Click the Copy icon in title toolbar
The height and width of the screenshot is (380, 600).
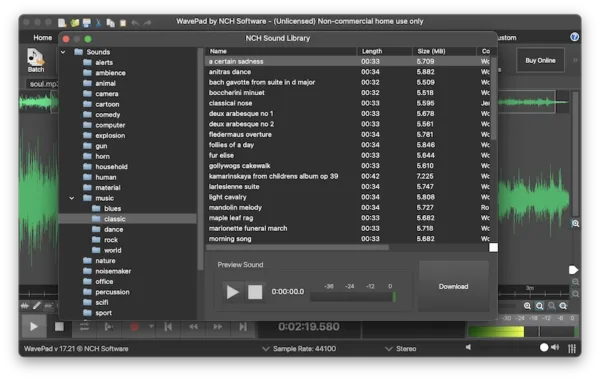tap(111, 23)
